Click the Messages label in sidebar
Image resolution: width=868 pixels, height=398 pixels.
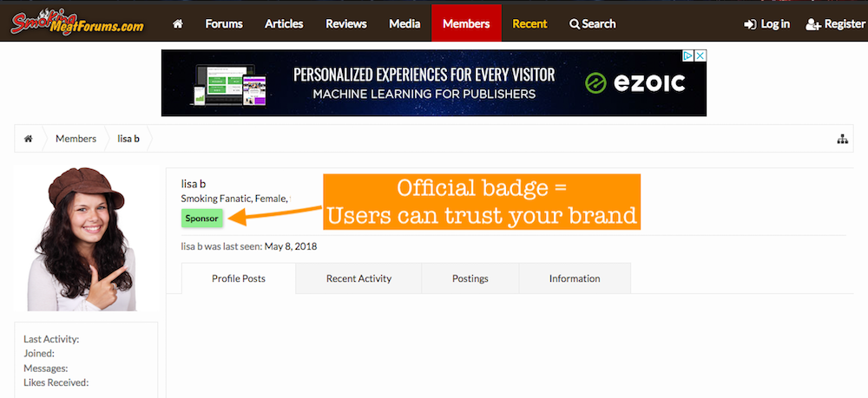click(46, 369)
